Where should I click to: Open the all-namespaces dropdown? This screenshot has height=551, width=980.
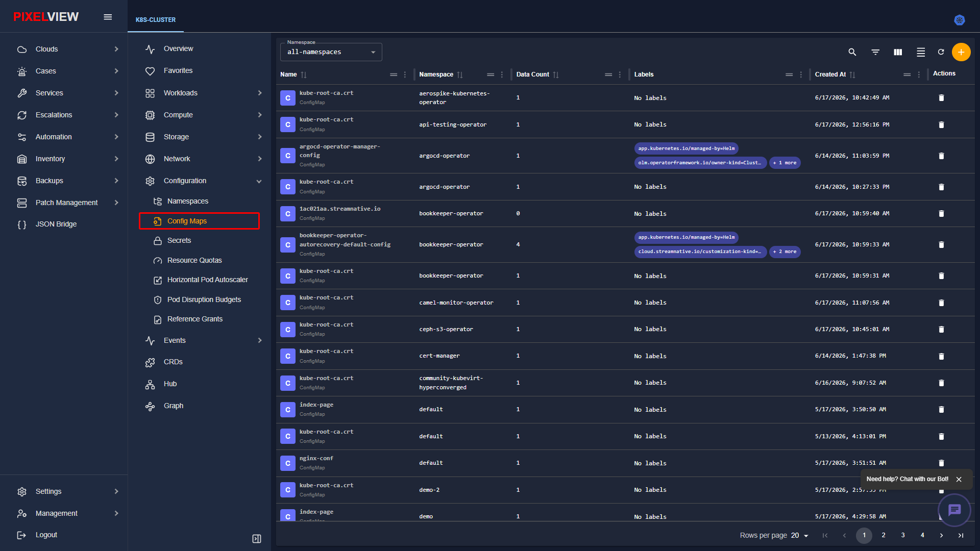(x=331, y=52)
